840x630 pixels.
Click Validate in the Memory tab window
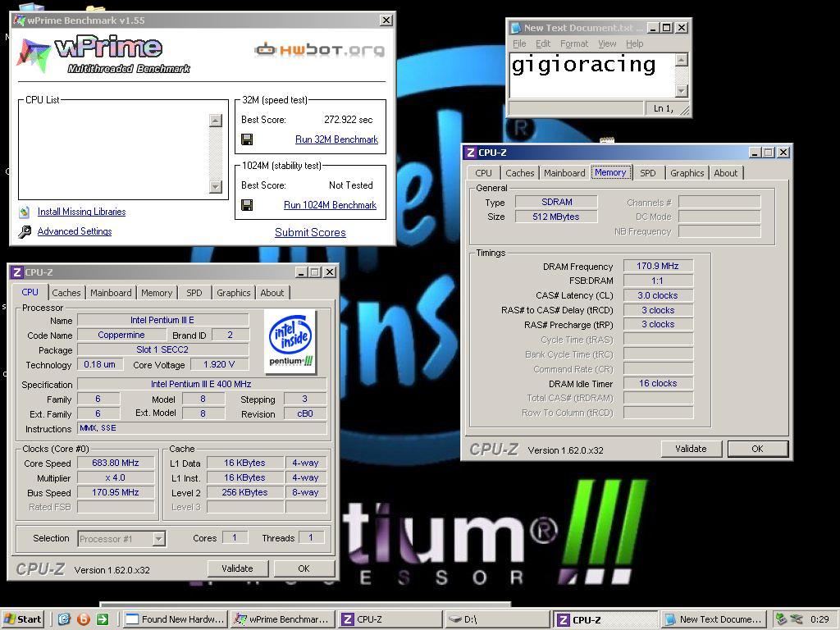[x=691, y=449]
